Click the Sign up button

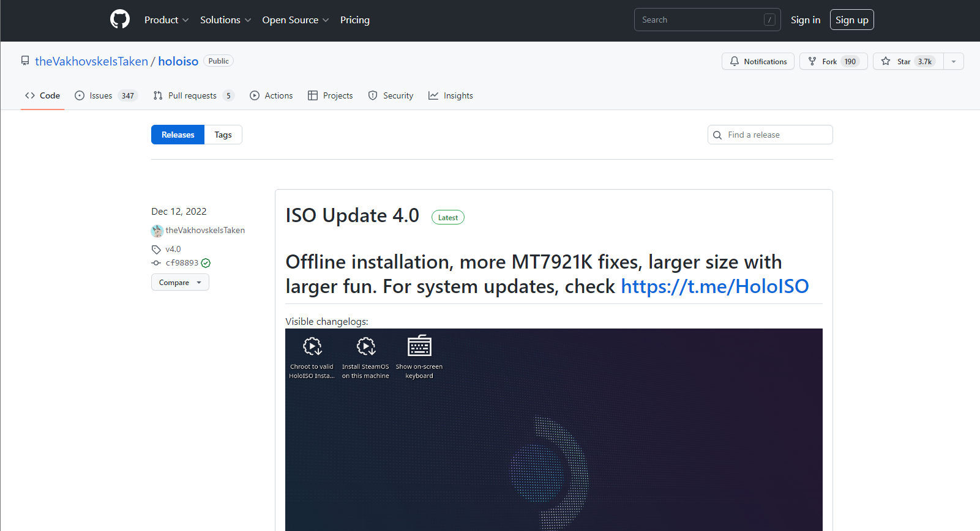click(x=852, y=20)
